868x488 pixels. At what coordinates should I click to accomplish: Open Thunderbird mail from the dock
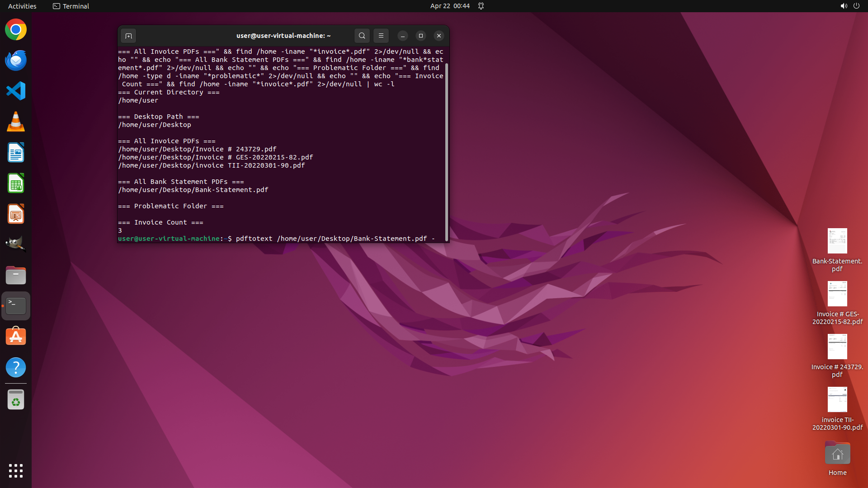pyautogui.click(x=16, y=61)
